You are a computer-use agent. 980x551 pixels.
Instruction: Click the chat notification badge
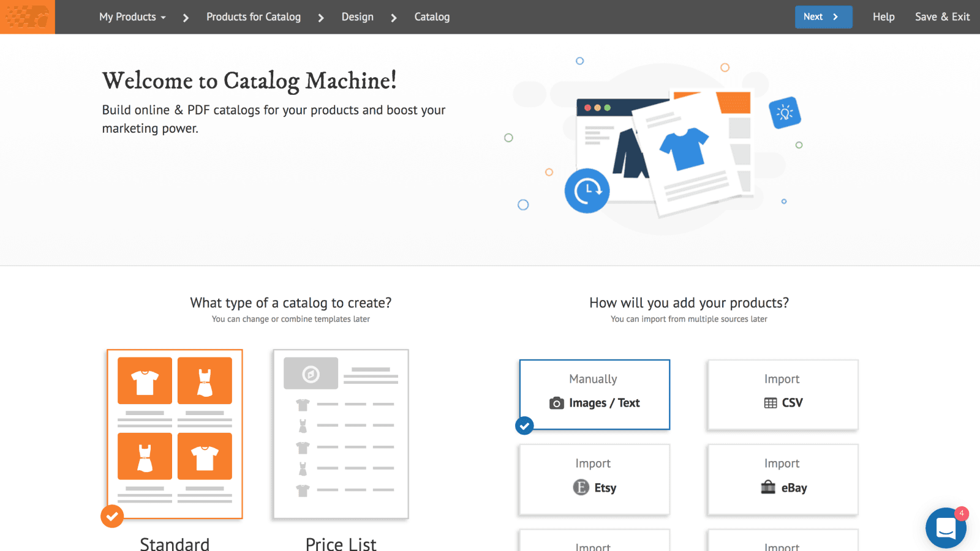(x=962, y=514)
